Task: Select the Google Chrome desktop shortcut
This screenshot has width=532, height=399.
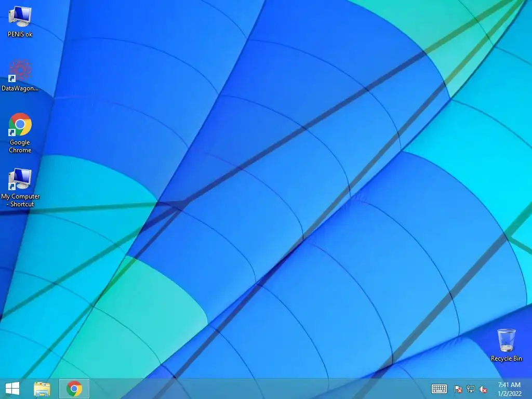Action: tap(20, 133)
